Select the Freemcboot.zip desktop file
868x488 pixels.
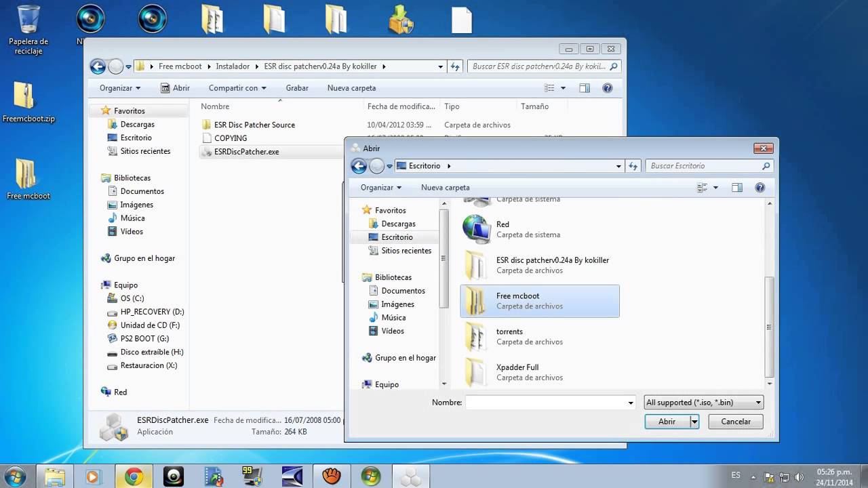(28, 103)
